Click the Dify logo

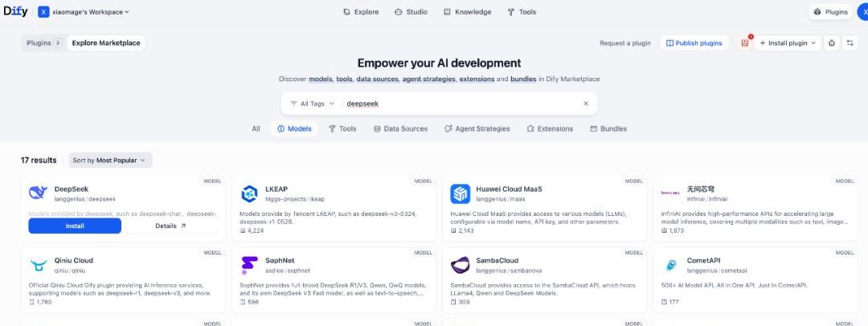(15, 11)
